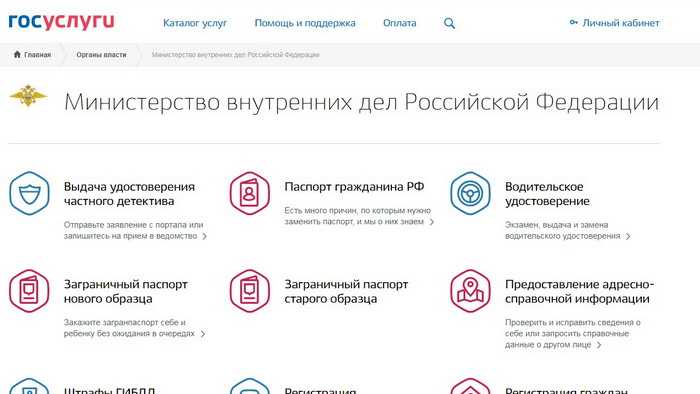The height and width of the screenshot is (394, 700).
Task: Expand chevron after без ожидания в очередях
Action: click(x=203, y=334)
